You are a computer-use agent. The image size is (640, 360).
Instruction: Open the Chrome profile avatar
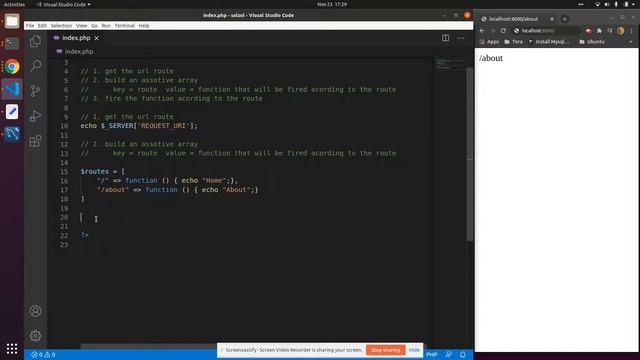tap(621, 31)
